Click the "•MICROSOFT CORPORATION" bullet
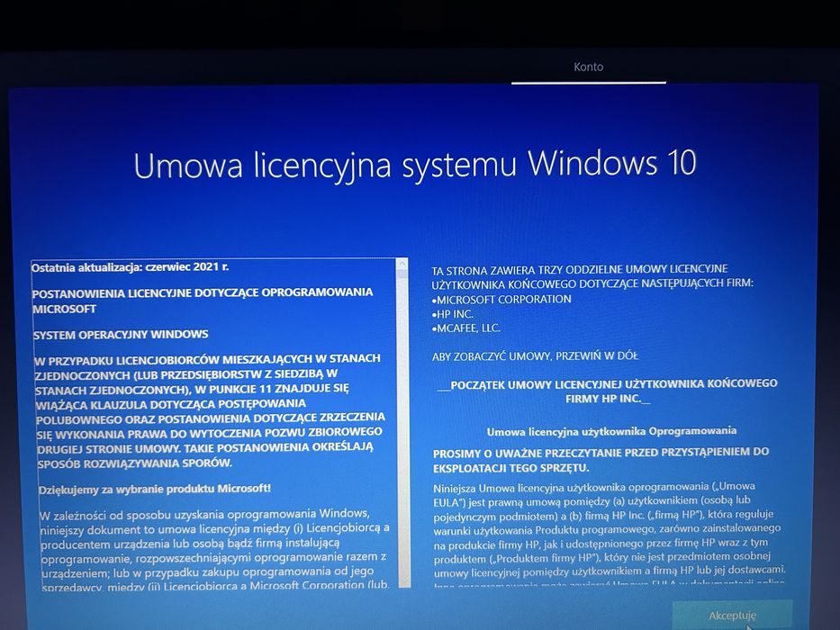This screenshot has height=630, width=840. coord(501,300)
